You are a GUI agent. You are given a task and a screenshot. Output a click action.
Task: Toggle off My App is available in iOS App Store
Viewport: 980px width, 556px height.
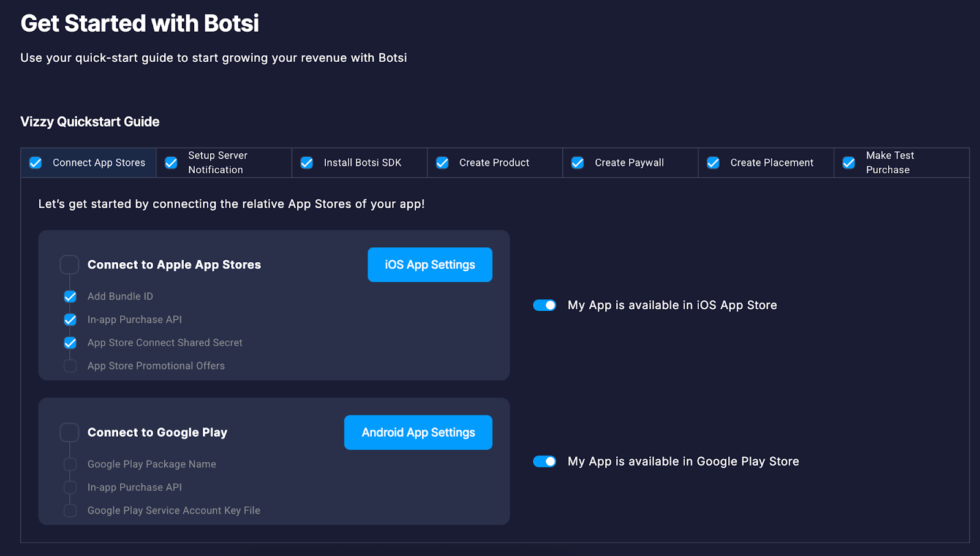(545, 305)
